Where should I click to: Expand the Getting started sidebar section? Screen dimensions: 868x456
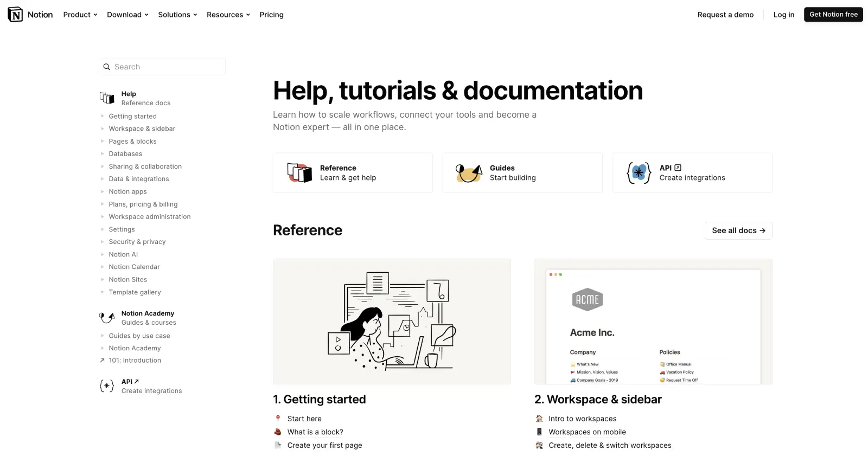102,116
